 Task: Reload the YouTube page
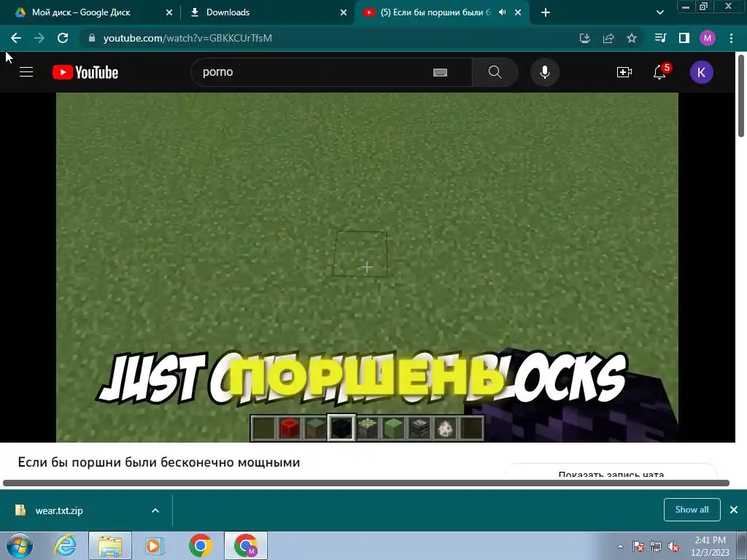click(x=63, y=38)
